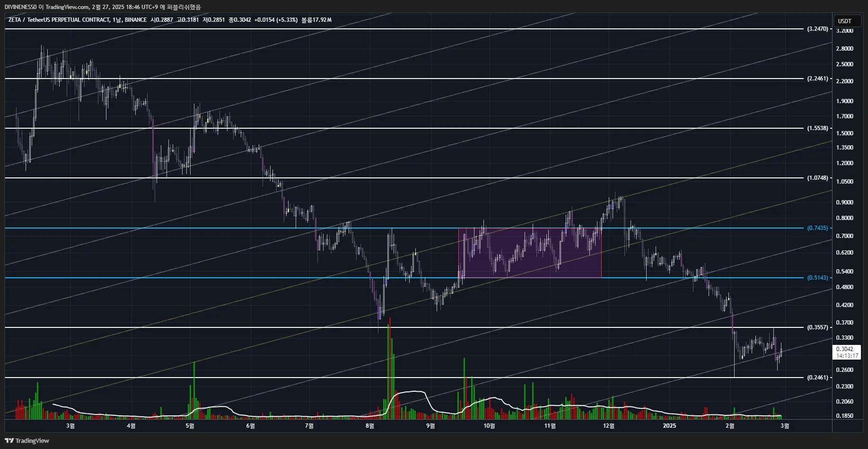Click 2.5000 on the price scale

[845, 64]
